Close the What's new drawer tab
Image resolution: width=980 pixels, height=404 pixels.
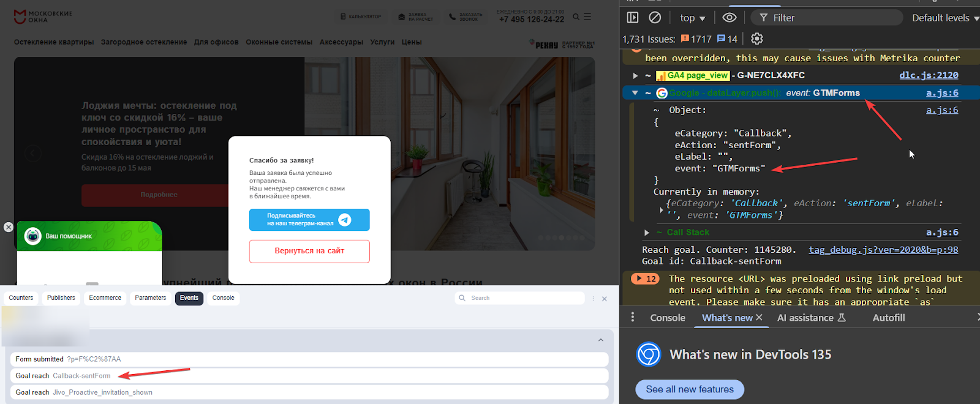(759, 318)
